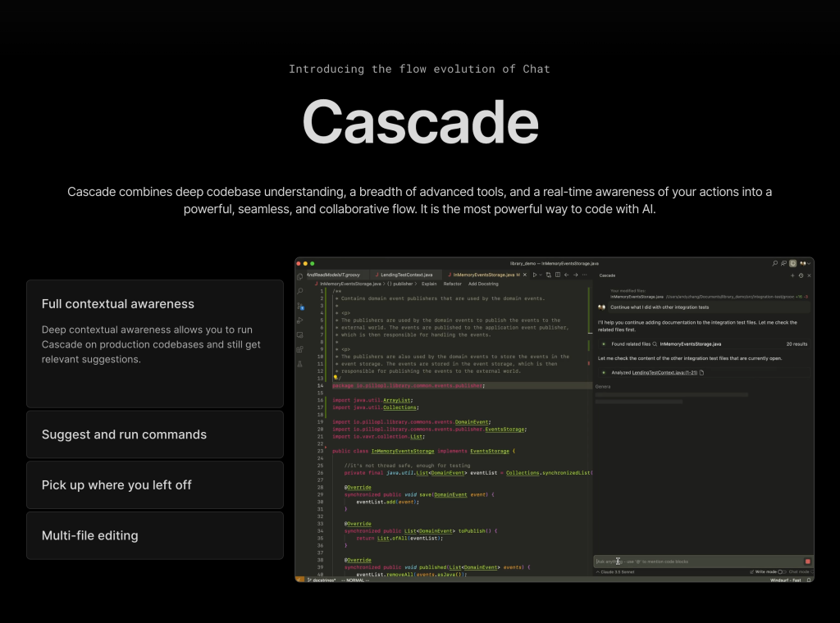Screen dimensions: 840x623
Task: Click the library_demo window title text
Action: click(555, 263)
